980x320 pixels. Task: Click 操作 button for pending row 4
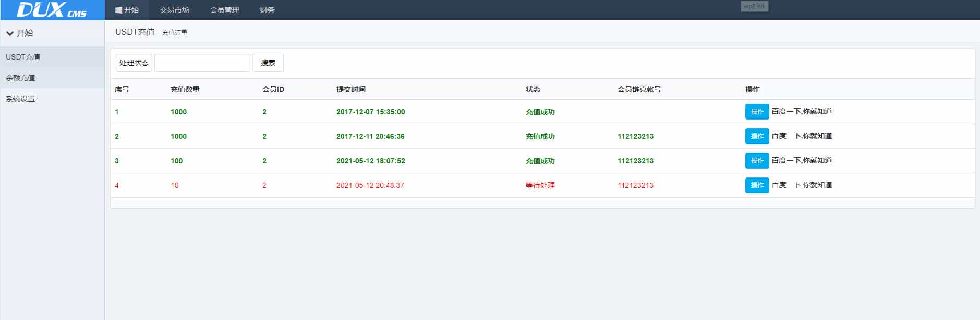757,185
